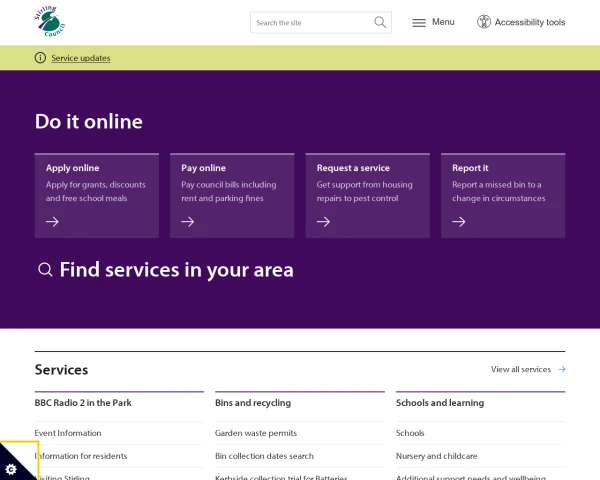Open Bin collection dates search link
The width and height of the screenshot is (600, 480).
[x=264, y=456]
